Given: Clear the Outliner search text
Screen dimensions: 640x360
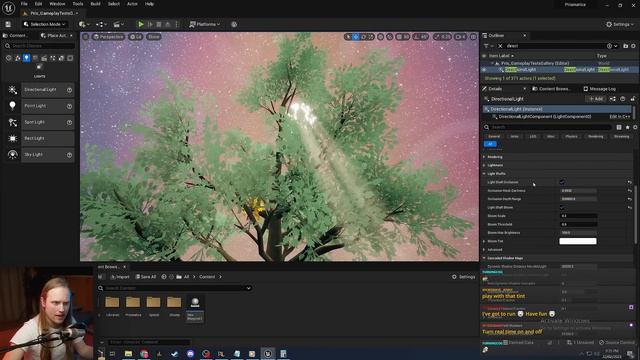Looking at the screenshot, I should point(500,46).
